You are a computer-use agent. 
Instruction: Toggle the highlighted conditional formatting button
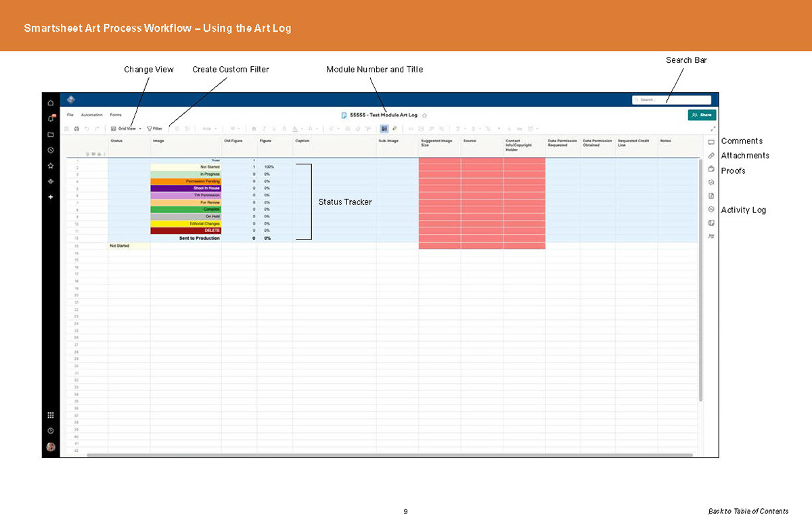point(384,128)
